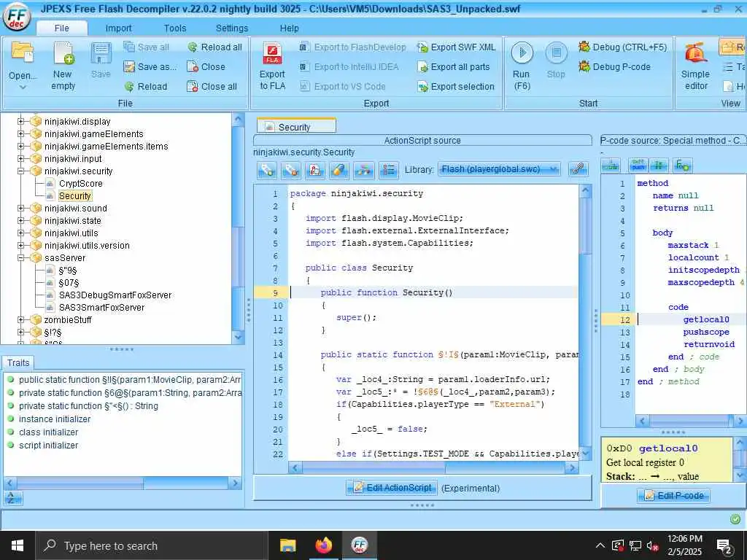The image size is (747, 560).
Task: Expand the ninjakiwi.display package
Action: [20, 122]
